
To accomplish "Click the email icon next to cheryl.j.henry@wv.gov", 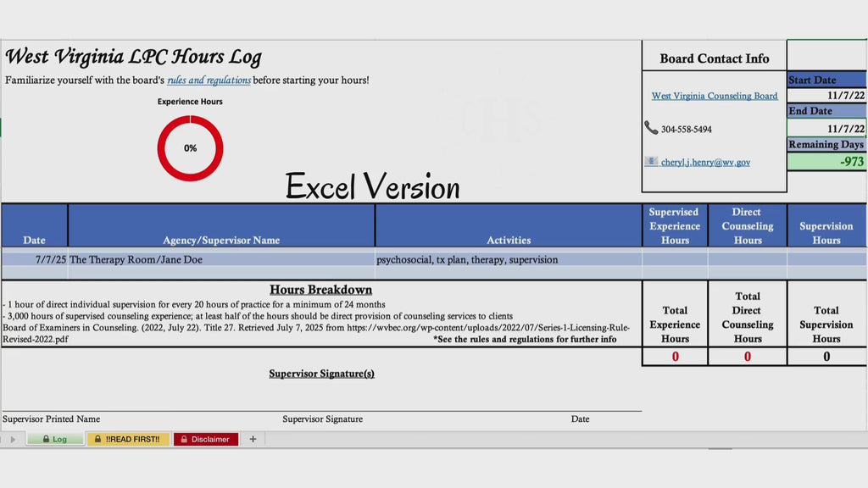I will (x=650, y=161).
